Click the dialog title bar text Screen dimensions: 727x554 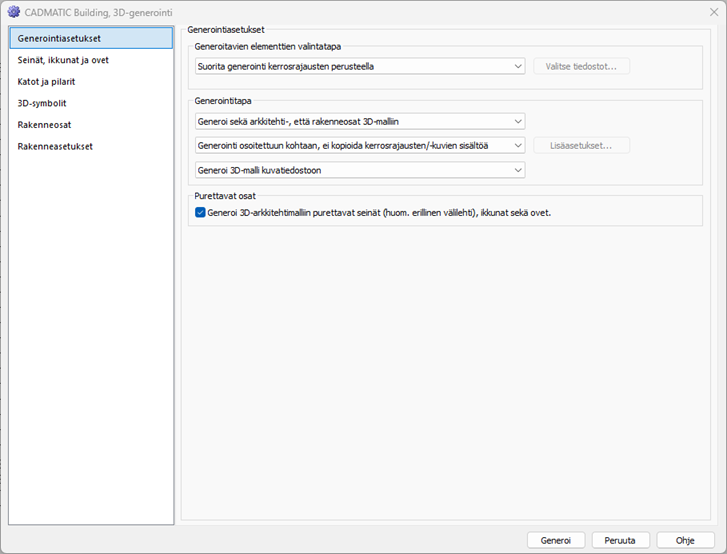coord(97,12)
